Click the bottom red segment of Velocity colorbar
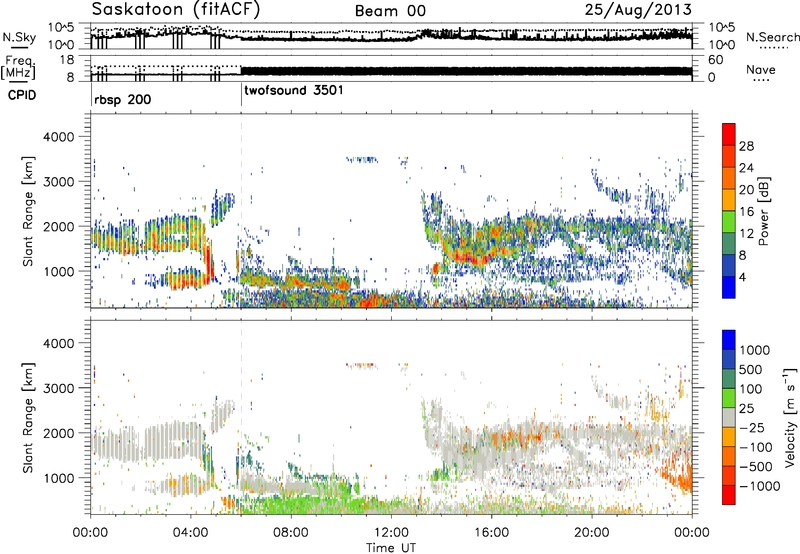800x554 pixels. tap(729, 495)
